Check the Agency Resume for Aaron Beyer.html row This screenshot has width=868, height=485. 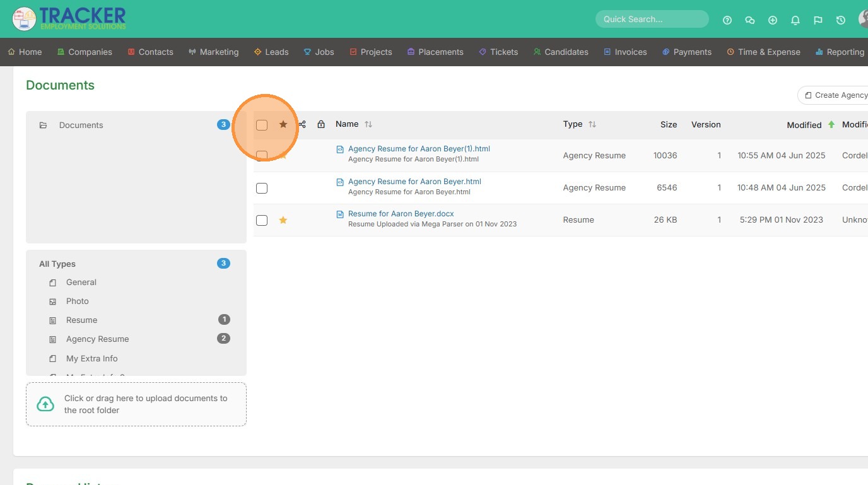tap(262, 188)
